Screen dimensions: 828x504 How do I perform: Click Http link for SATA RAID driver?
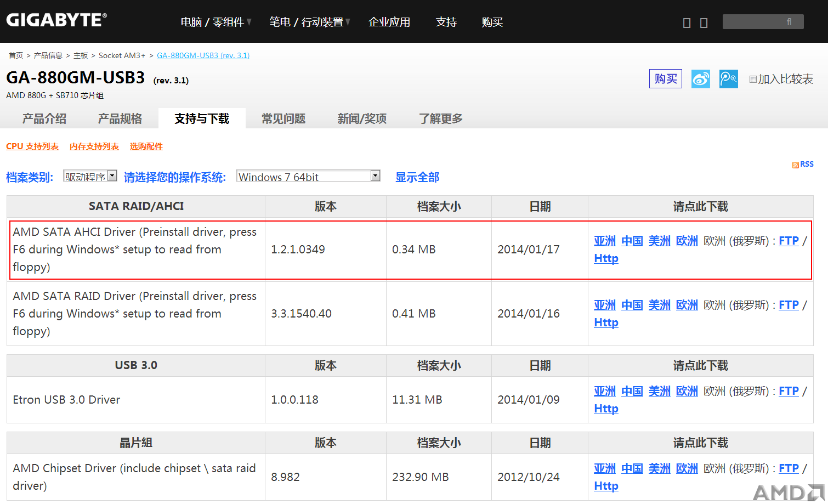coord(606,322)
